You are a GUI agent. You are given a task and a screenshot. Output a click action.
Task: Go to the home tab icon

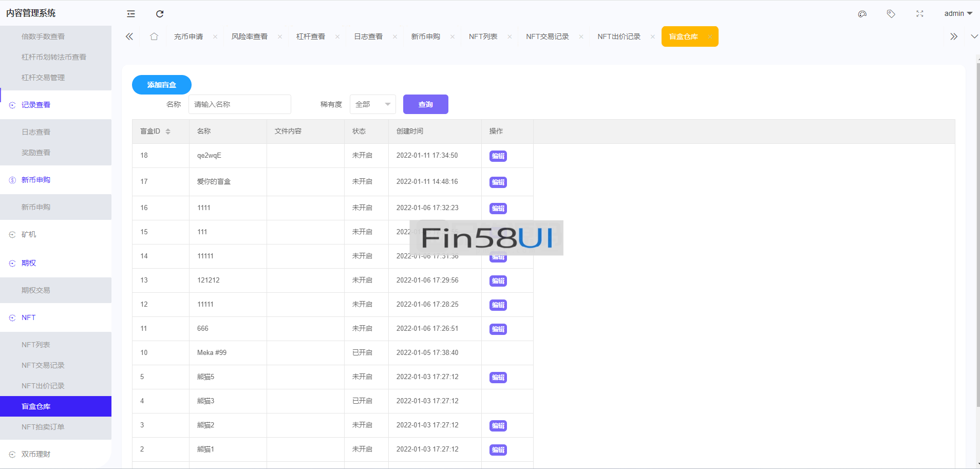click(154, 36)
